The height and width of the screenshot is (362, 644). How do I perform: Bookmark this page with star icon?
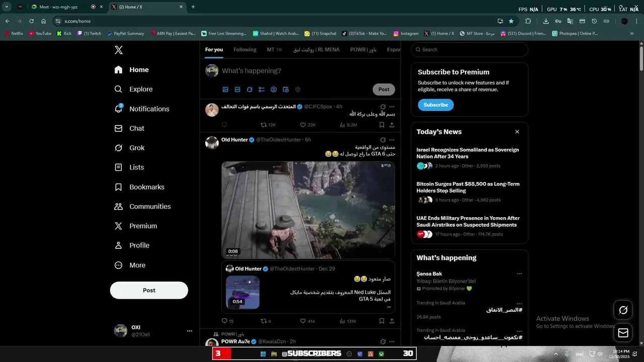click(x=511, y=21)
